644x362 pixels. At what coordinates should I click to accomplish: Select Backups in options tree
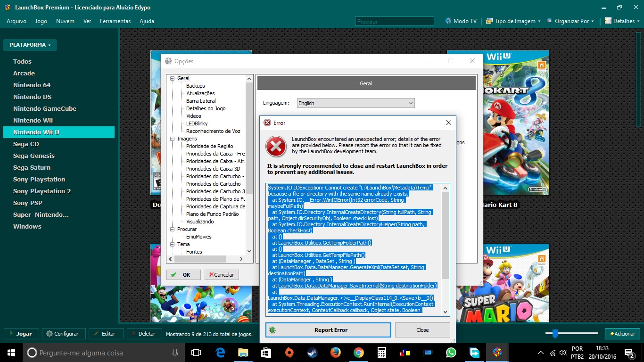196,86
